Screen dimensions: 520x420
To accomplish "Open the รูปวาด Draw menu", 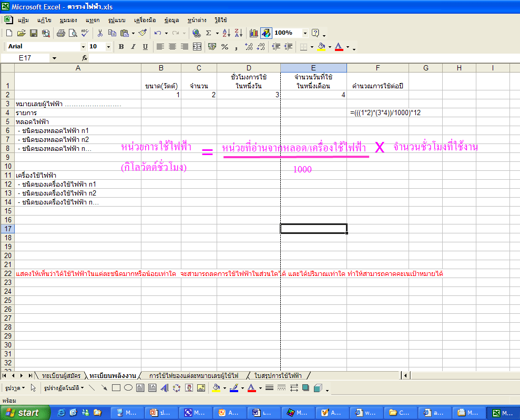I will [x=15, y=388].
